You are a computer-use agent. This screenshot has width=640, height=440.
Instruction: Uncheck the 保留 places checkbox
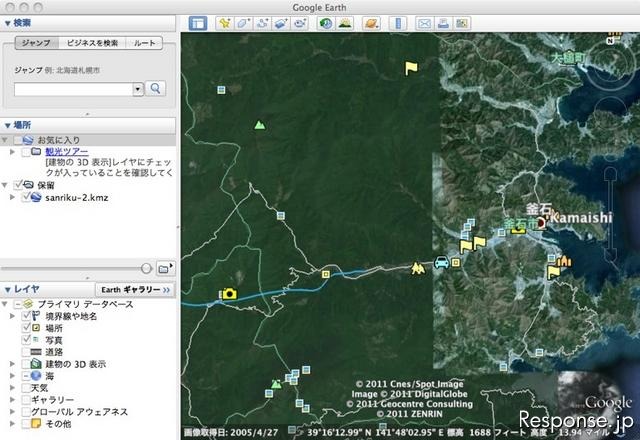pos(18,185)
